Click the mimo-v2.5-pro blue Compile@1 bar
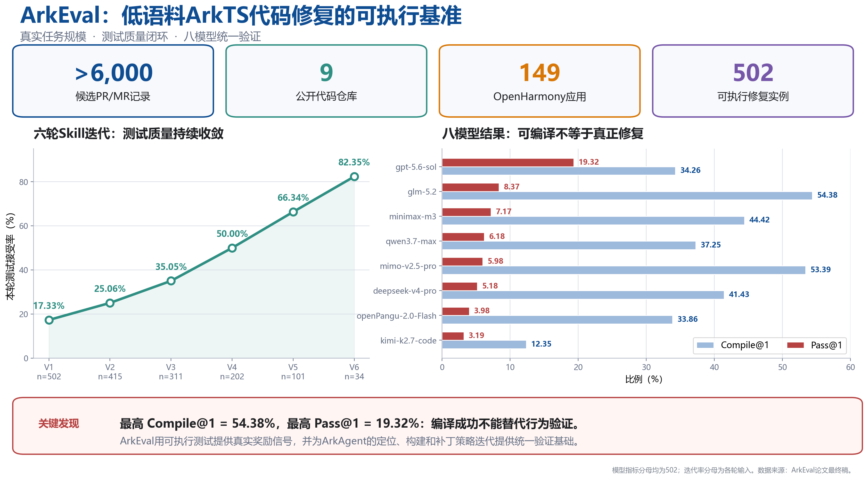Image resolution: width=868 pixels, height=480 pixels. pos(624,270)
